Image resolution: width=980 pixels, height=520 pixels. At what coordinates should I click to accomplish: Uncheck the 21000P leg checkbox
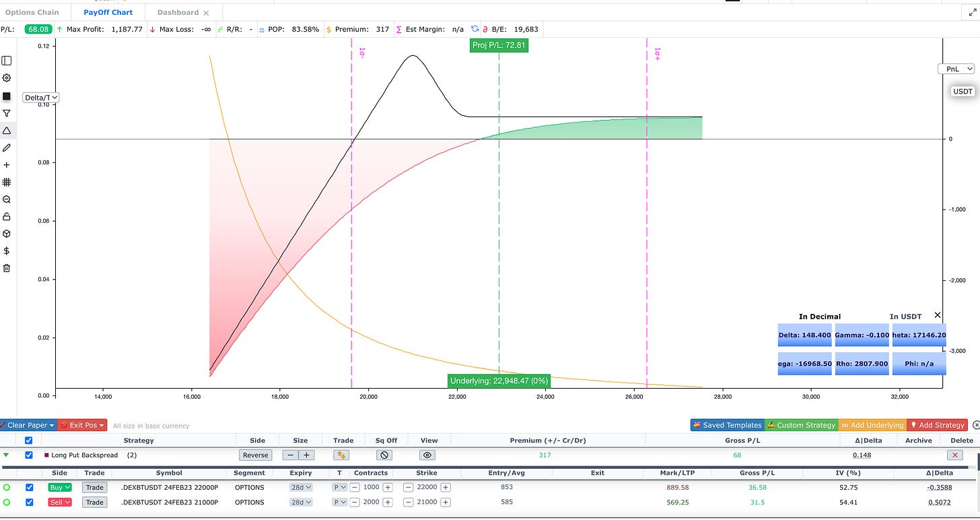coord(29,502)
